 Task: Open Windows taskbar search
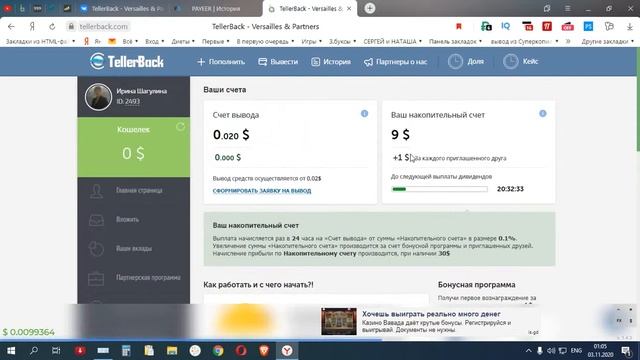tap(34, 351)
